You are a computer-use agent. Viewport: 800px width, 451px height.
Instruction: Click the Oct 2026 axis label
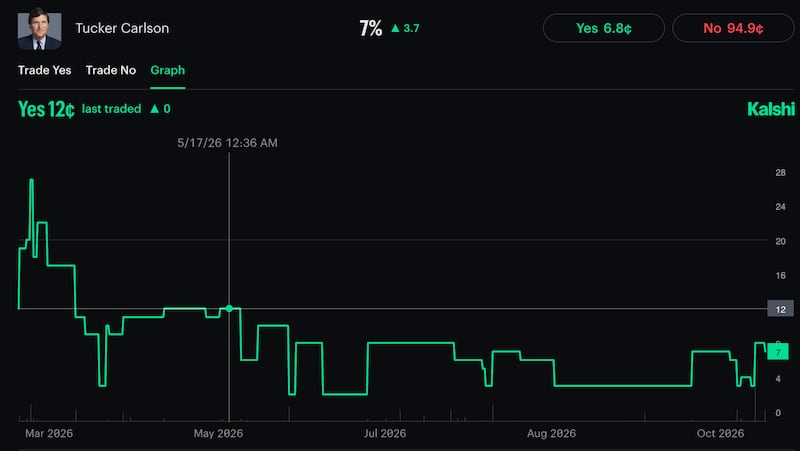tap(720, 434)
